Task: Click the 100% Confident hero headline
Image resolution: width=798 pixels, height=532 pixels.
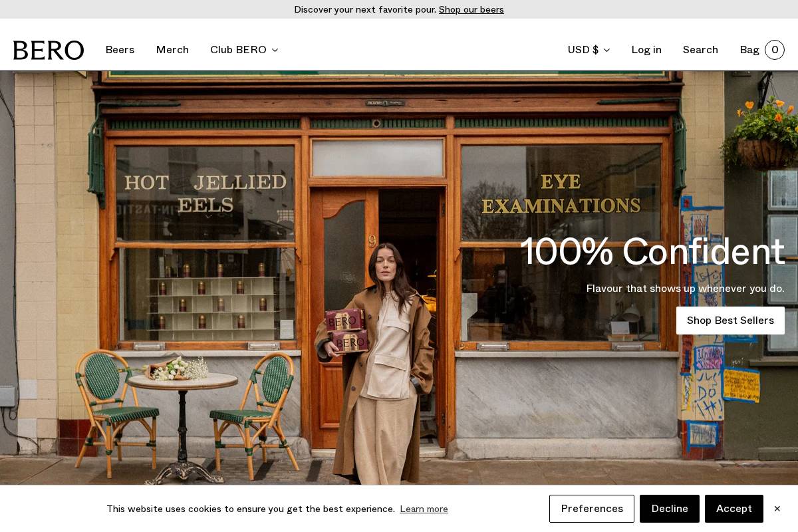Action: point(652,251)
